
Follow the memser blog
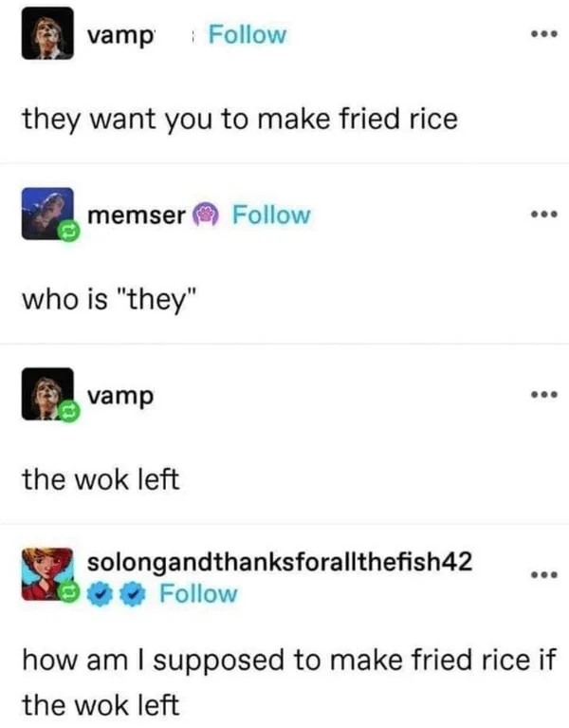pyautogui.click(x=271, y=215)
